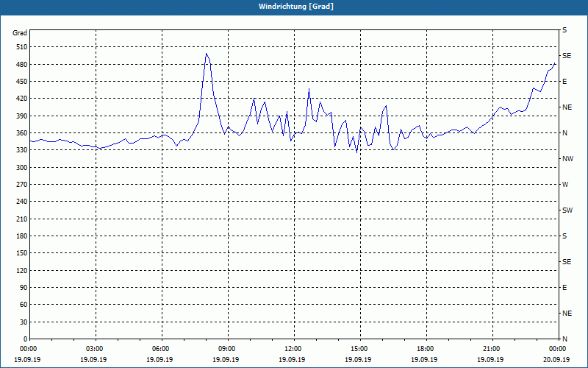Click the N compass label beside 0 baseline
Image resolution: width=588 pixels, height=368 pixels.
pos(564,339)
